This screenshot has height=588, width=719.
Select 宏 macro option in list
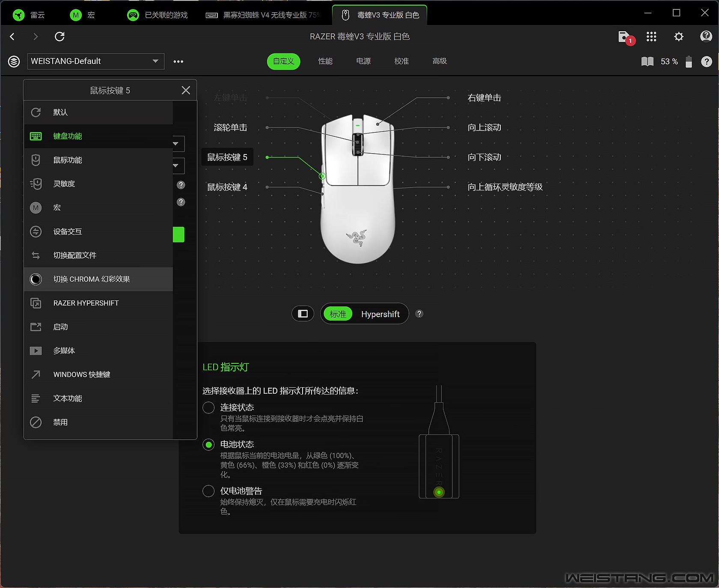tap(98, 208)
